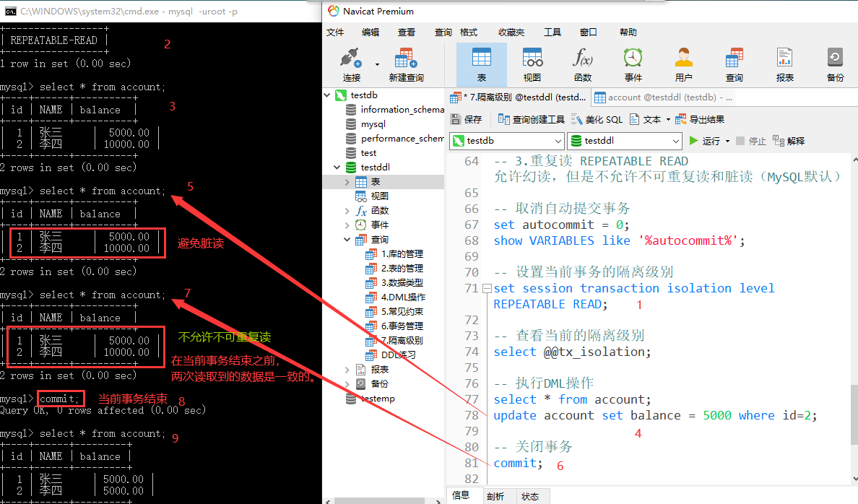Viewport: 858px width, 504px height.
Task: Expand the 函数 tree node
Action: (x=347, y=211)
